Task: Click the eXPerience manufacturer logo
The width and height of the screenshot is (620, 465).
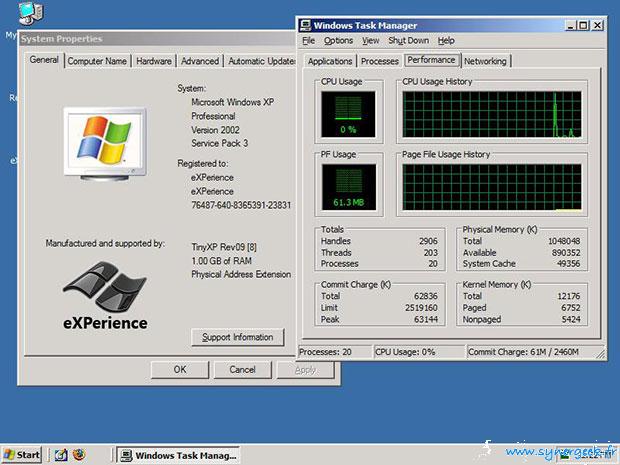Action: pyautogui.click(x=105, y=296)
